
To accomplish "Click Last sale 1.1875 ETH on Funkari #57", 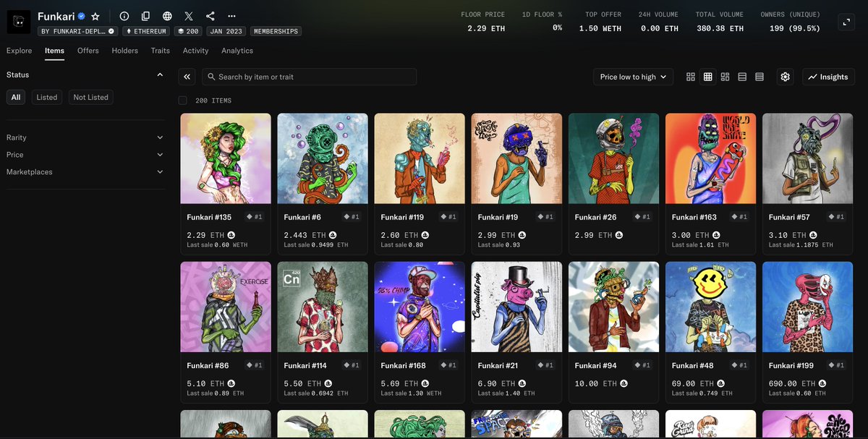I will click(801, 245).
